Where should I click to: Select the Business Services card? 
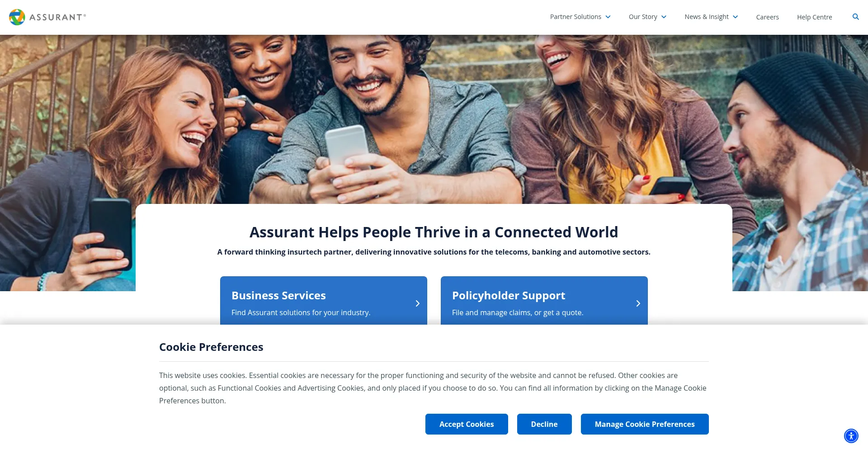324,301
